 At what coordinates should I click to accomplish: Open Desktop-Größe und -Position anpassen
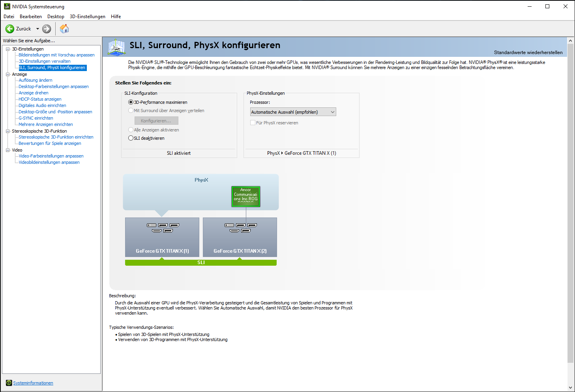(55, 112)
